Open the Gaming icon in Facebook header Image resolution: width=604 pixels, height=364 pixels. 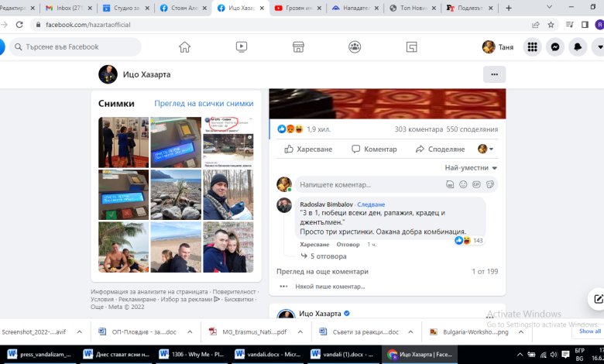pos(411,47)
